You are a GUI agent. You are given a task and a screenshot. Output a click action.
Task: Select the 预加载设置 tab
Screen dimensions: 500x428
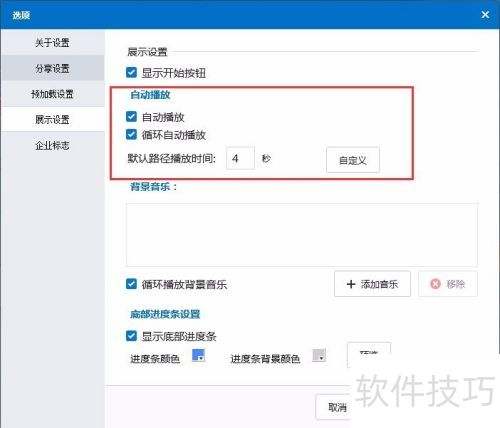pos(52,94)
